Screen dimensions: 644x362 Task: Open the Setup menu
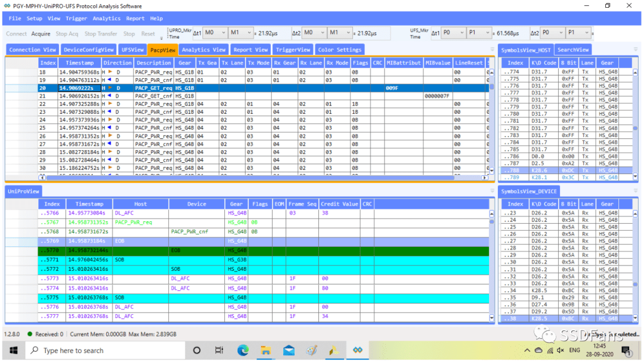tap(35, 18)
